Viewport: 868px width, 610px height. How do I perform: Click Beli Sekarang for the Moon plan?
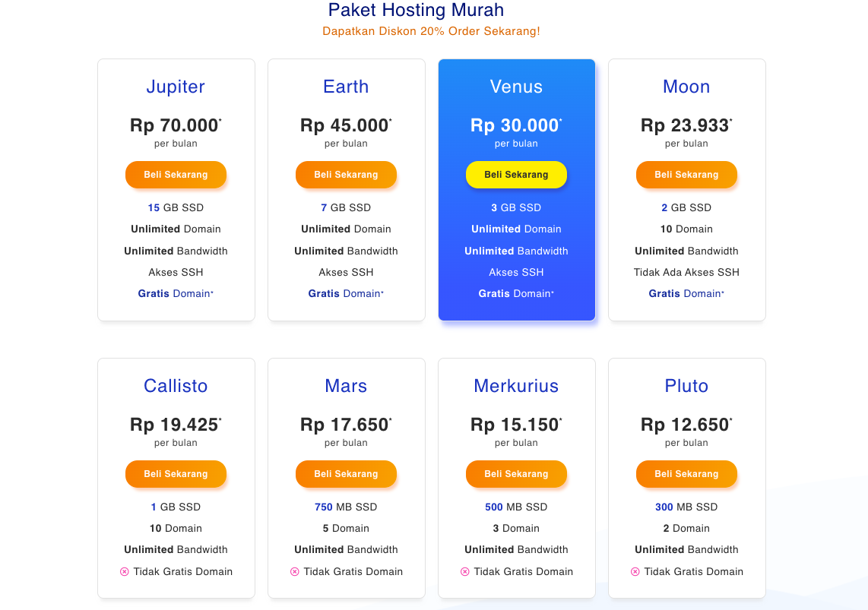[x=686, y=175]
